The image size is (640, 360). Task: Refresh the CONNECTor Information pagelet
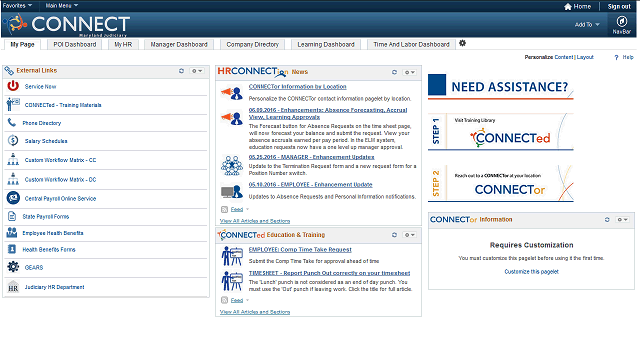607,220
